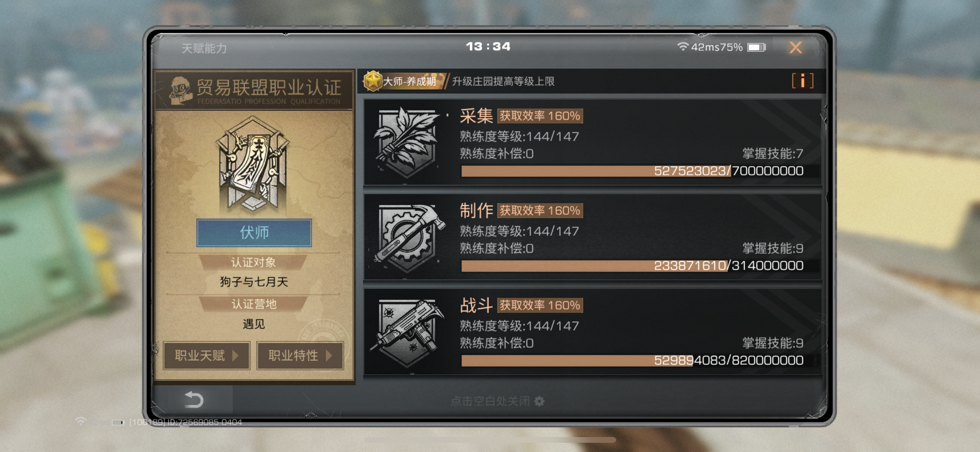Close the panel with orange X
Viewport: 980px width, 452px height.
[796, 48]
